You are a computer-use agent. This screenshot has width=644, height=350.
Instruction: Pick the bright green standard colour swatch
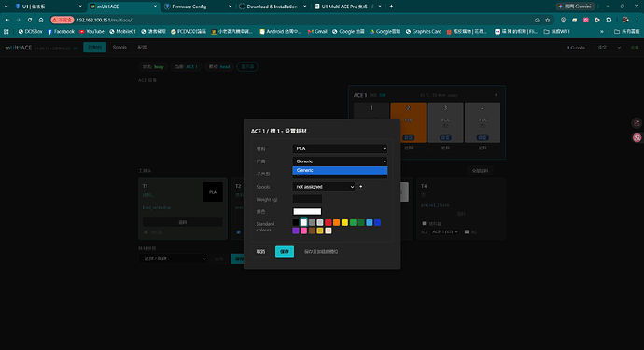tap(353, 223)
